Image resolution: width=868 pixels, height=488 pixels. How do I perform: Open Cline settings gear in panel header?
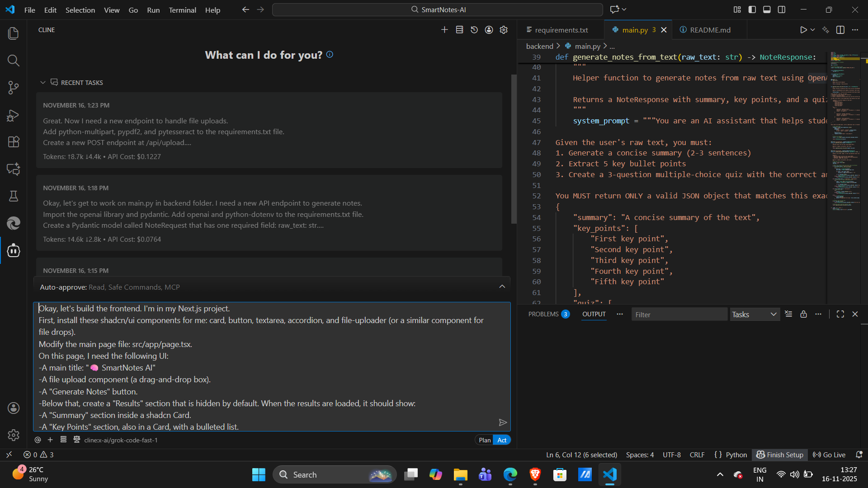(x=504, y=30)
